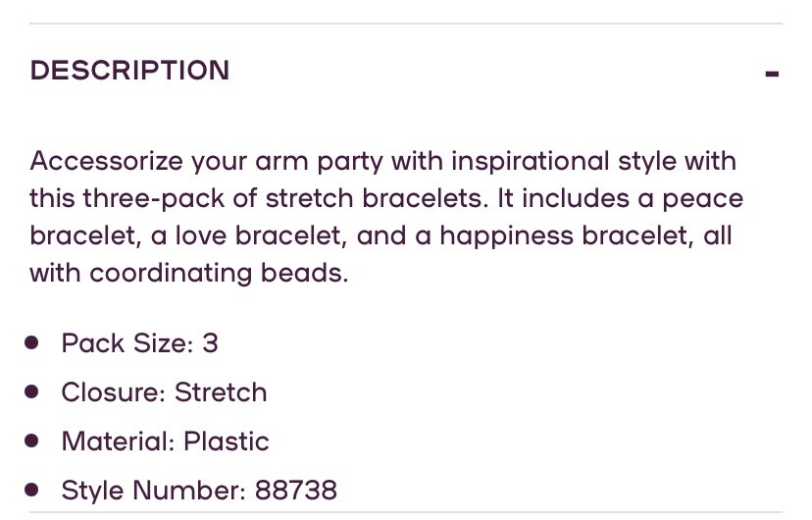Collapse the Description section with minus icon
812x520 pixels.
click(x=772, y=74)
